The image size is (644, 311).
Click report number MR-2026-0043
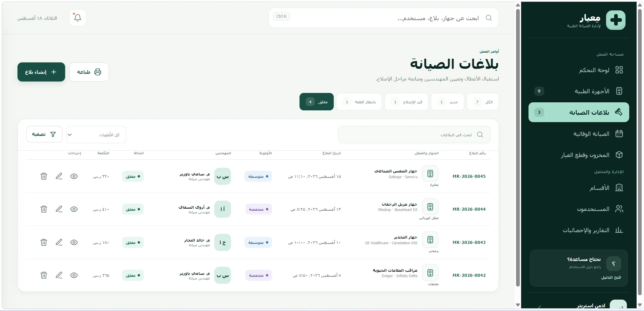click(469, 242)
